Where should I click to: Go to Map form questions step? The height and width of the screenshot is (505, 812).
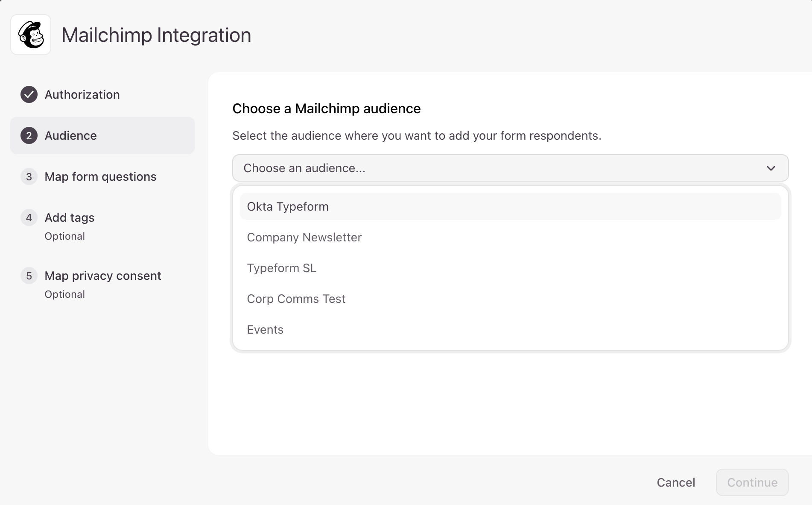(x=102, y=176)
